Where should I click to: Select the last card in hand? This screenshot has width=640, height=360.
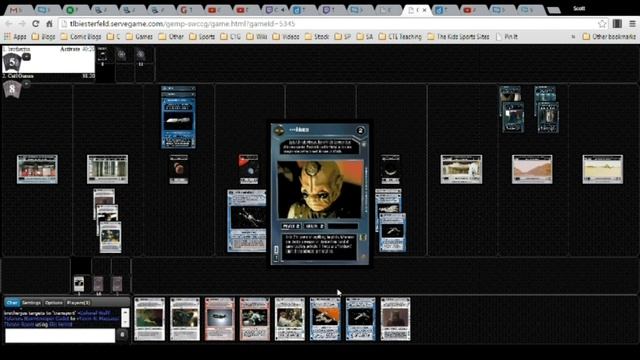[x=396, y=319]
